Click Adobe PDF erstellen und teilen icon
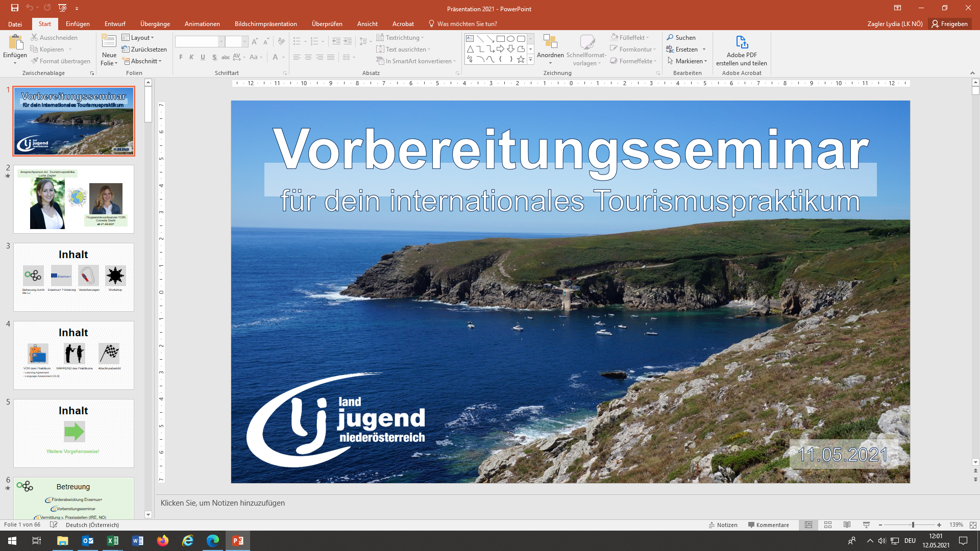This screenshot has height=551, width=980. [742, 42]
